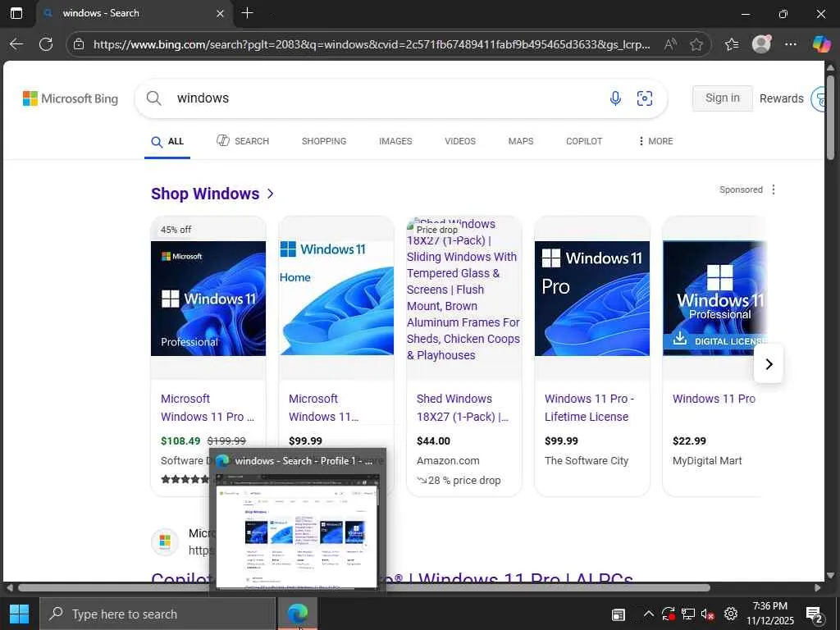The width and height of the screenshot is (840, 630).
Task: Open the muted volume tray icon
Action: point(707,614)
